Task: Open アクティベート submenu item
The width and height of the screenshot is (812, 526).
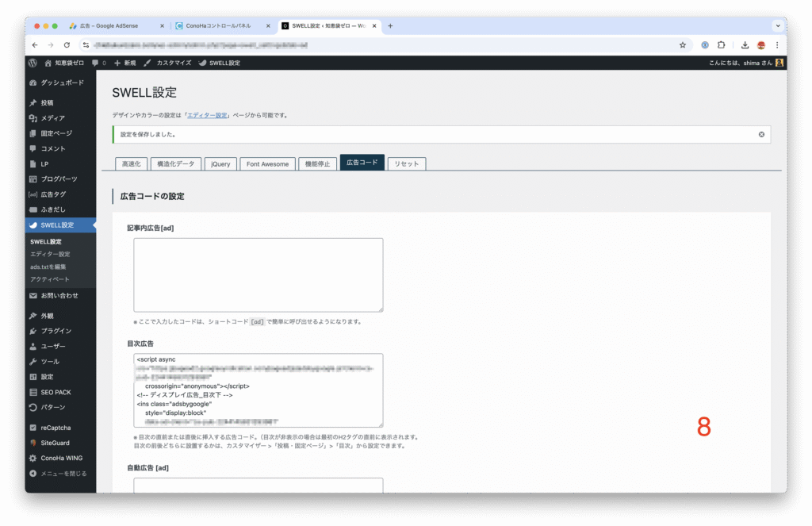Action: [x=50, y=278]
